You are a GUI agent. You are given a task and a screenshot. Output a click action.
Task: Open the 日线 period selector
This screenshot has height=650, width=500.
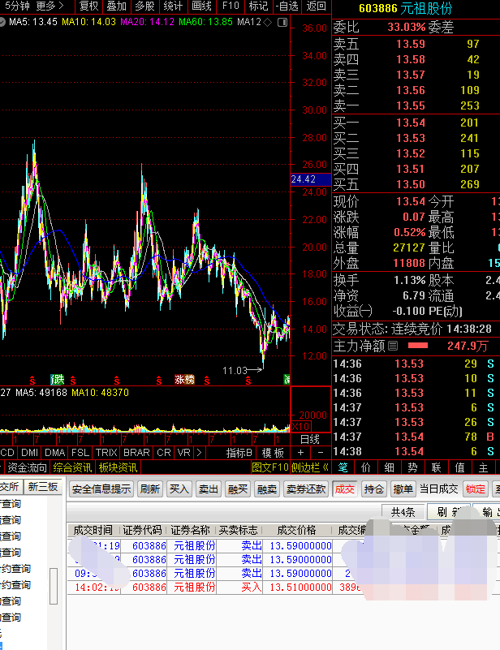click(x=310, y=439)
